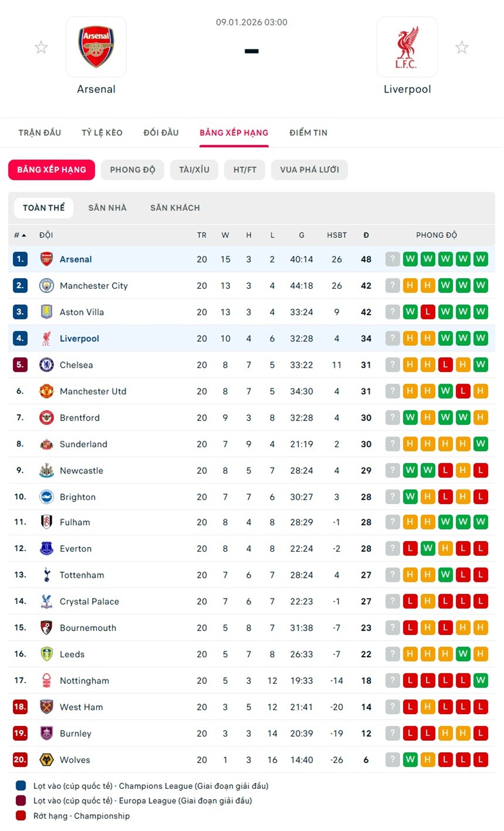Sort standings by the # column arrow
504x831 pixels.
coord(24,235)
